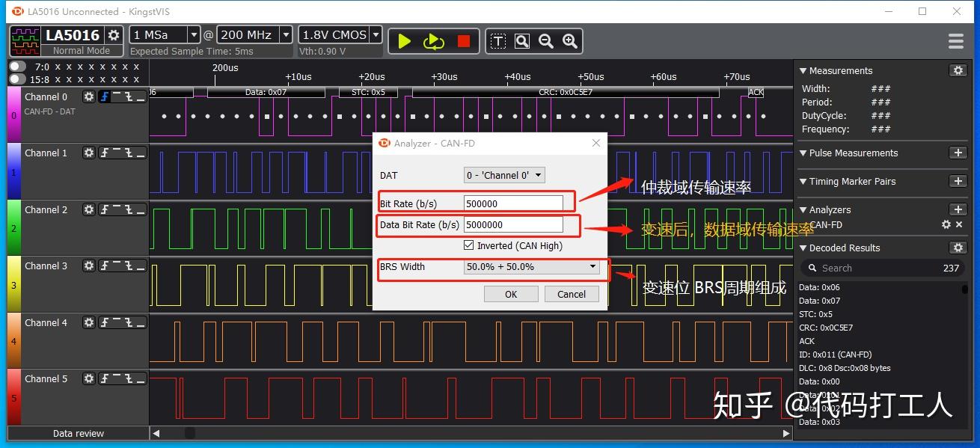Open CAN-FD analyzer settings gear
Image resolution: width=980 pixels, height=448 pixels.
946,224
